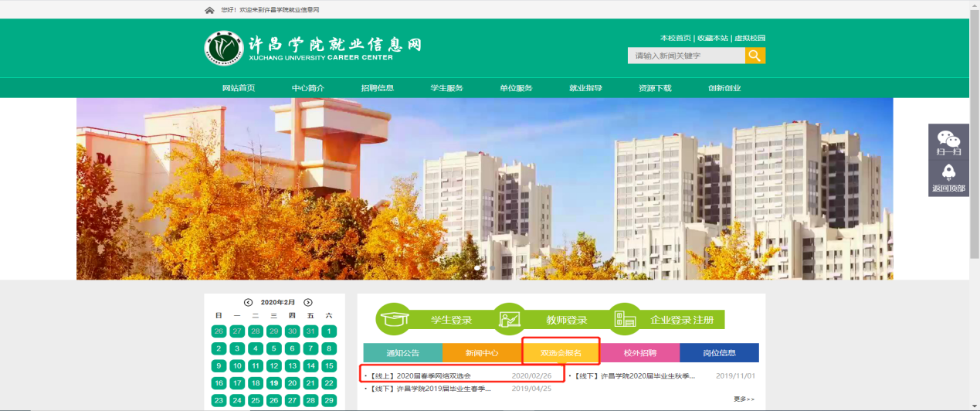Open 【线上】2020届春季网络双选会 entry
Screen dimensions: 980x411
pyautogui.click(x=421, y=376)
